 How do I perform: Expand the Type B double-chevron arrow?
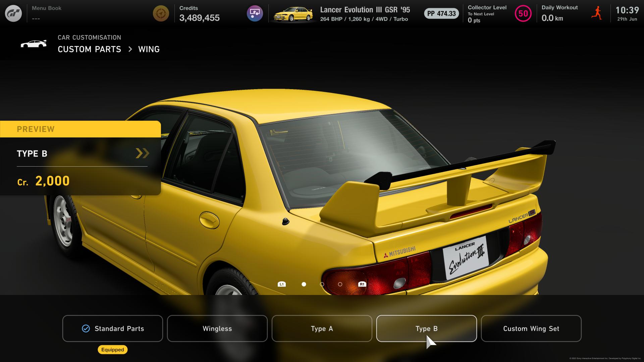pyautogui.click(x=142, y=153)
